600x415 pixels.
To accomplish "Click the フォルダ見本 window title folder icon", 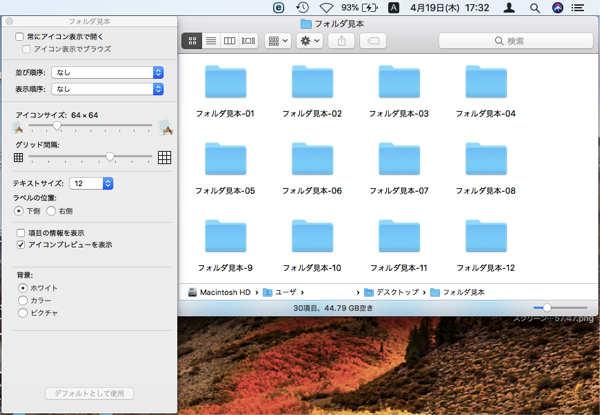I will [x=306, y=24].
